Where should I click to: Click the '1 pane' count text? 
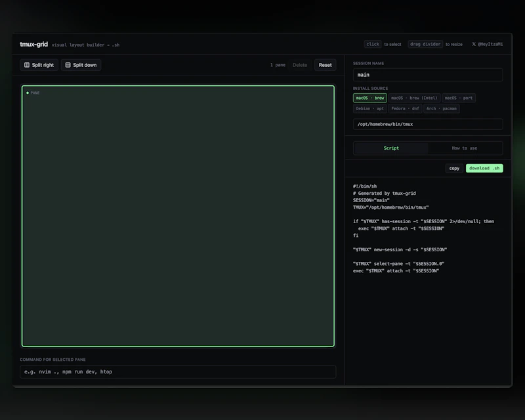(278, 65)
